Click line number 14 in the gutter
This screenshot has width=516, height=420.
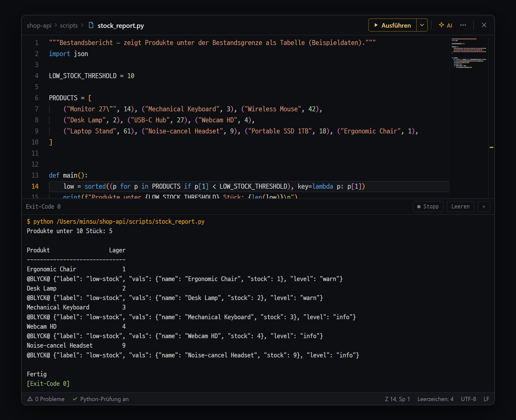click(x=35, y=186)
